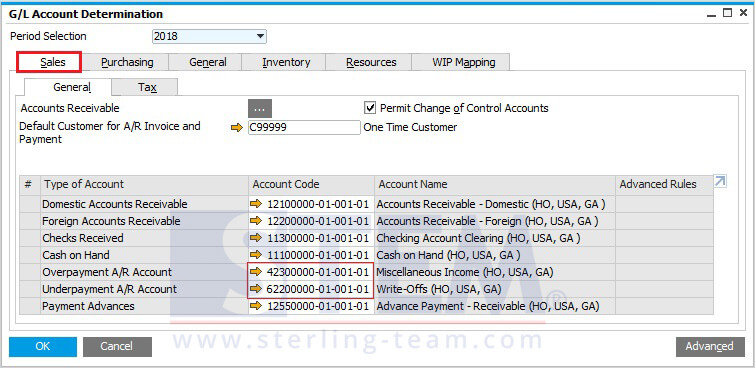This screenshot has width=755, height=369.
Task: Click account code 12550000-01-001-01
Action: 318,306
